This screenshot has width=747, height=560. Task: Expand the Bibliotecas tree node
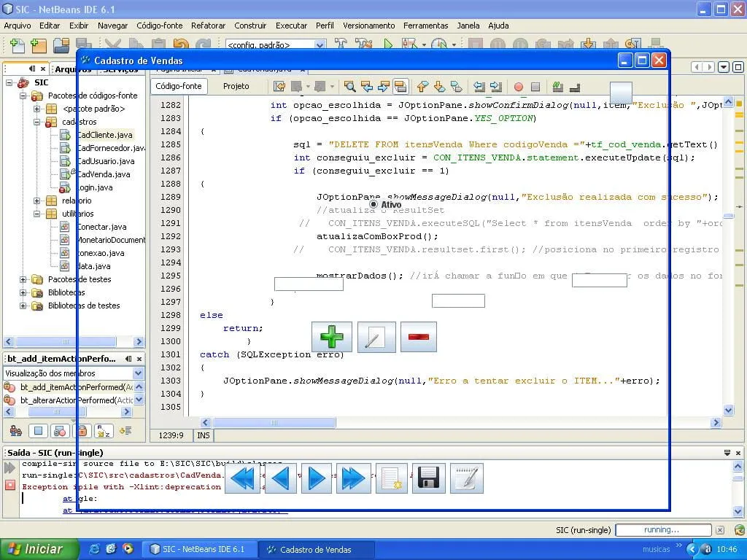tap(23, 292)
